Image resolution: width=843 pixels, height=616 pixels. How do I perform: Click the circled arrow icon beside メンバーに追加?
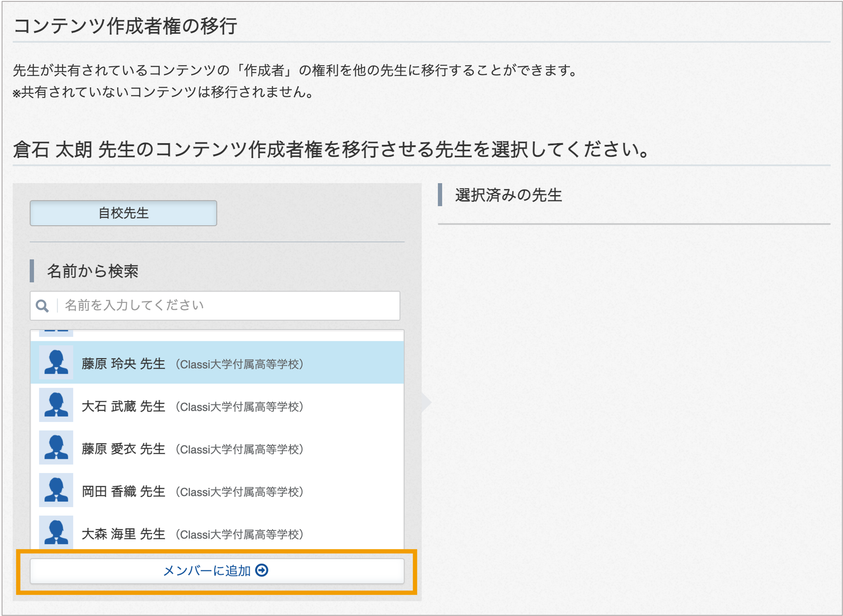coord(261,570)
